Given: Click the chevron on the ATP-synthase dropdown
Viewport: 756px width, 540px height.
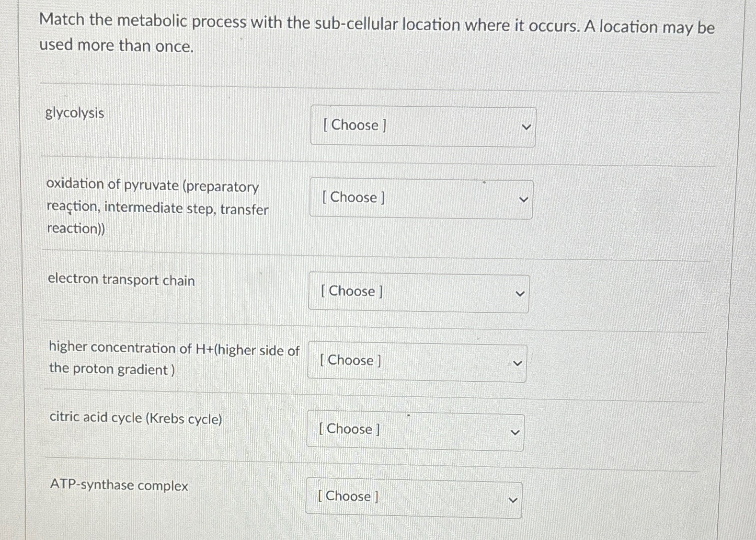Looking at the screenshot, I should click(x=513, y=500).
